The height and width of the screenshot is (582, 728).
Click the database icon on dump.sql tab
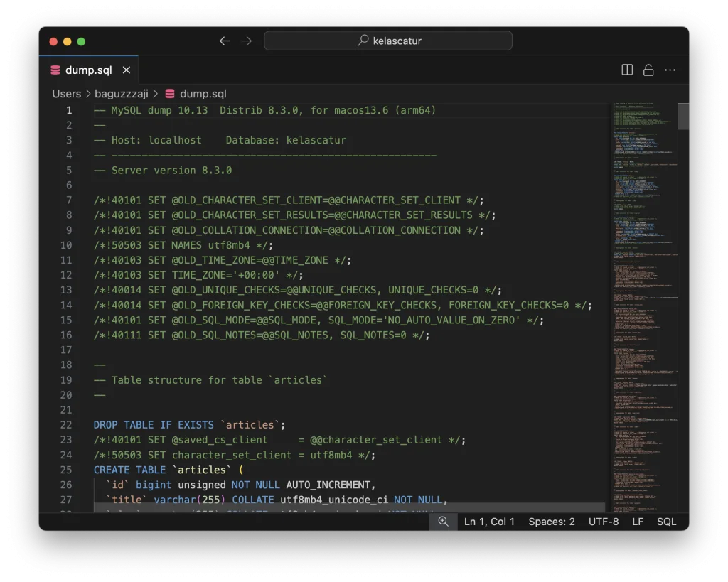[x=55, y=70]
